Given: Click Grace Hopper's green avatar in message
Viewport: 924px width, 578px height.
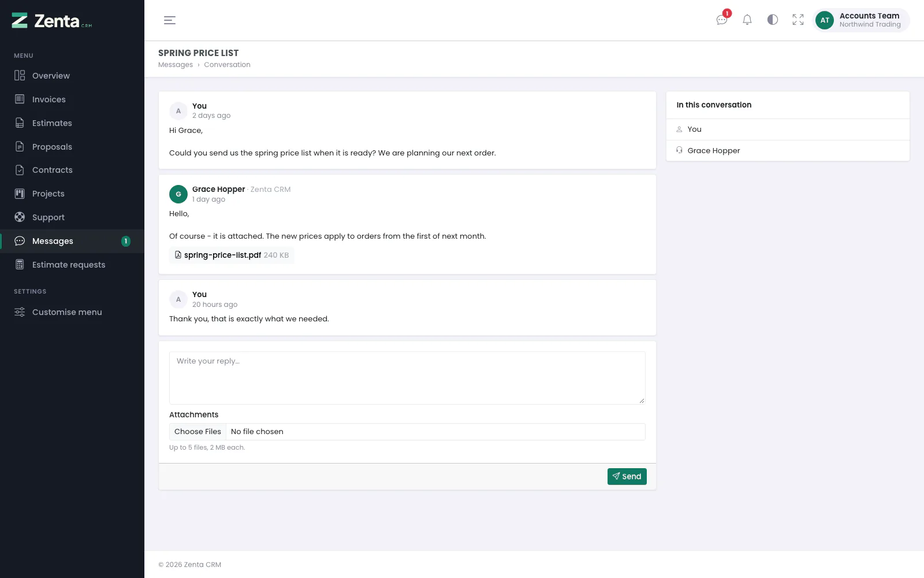Looking at the screenshot, I should point(178,194).
